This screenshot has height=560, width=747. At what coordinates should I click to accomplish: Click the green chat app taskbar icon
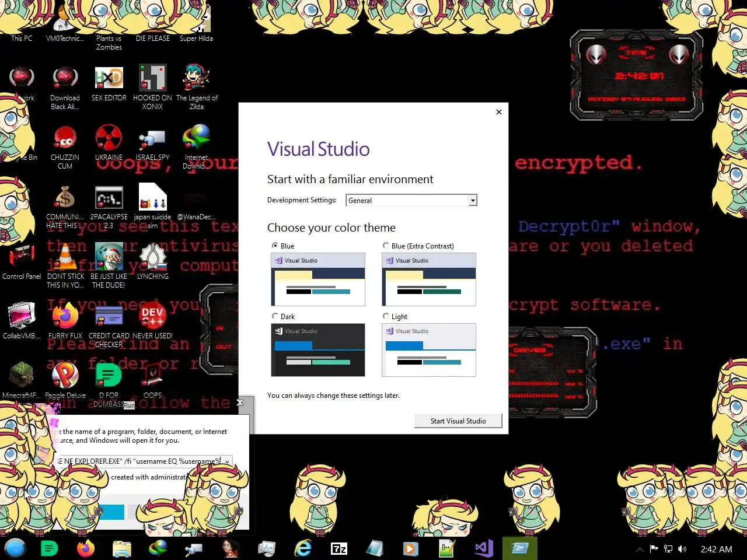(x=50, y=548)
